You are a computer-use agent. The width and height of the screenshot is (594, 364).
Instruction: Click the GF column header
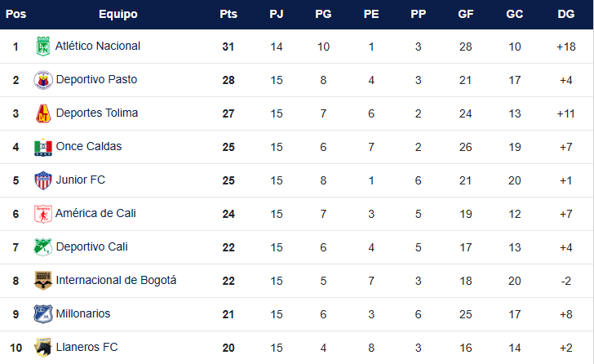click(466, 14)
